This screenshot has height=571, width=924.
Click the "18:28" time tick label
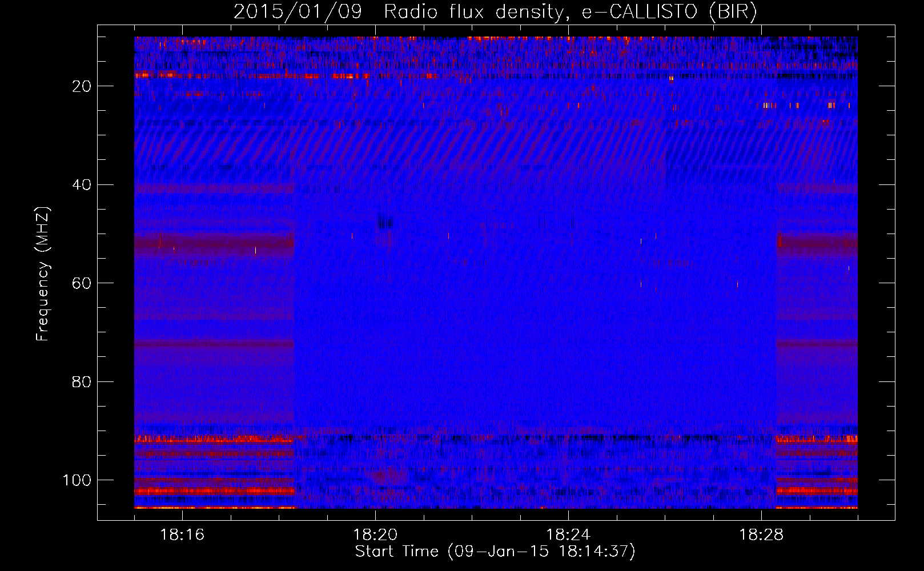coord(761,534)
